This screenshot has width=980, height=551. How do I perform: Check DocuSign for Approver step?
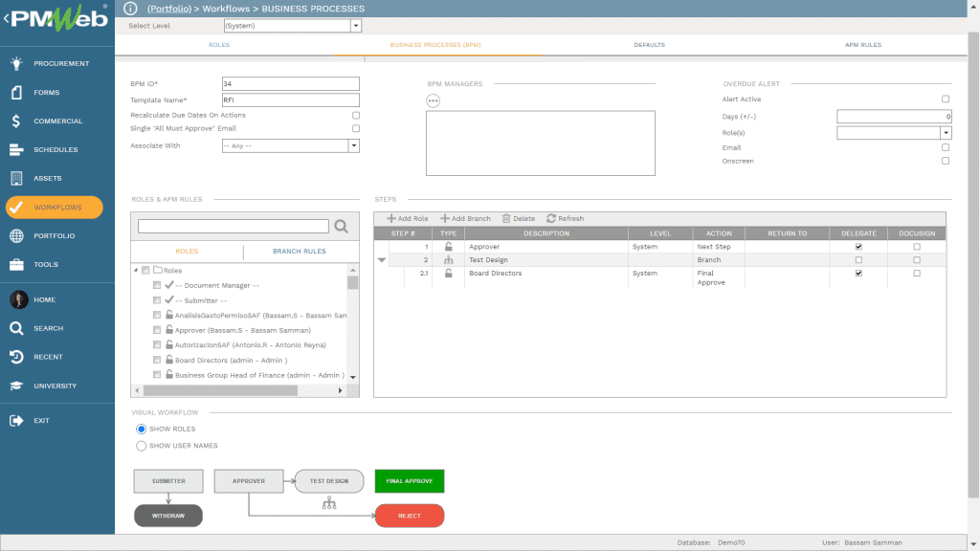coord(917,247)
